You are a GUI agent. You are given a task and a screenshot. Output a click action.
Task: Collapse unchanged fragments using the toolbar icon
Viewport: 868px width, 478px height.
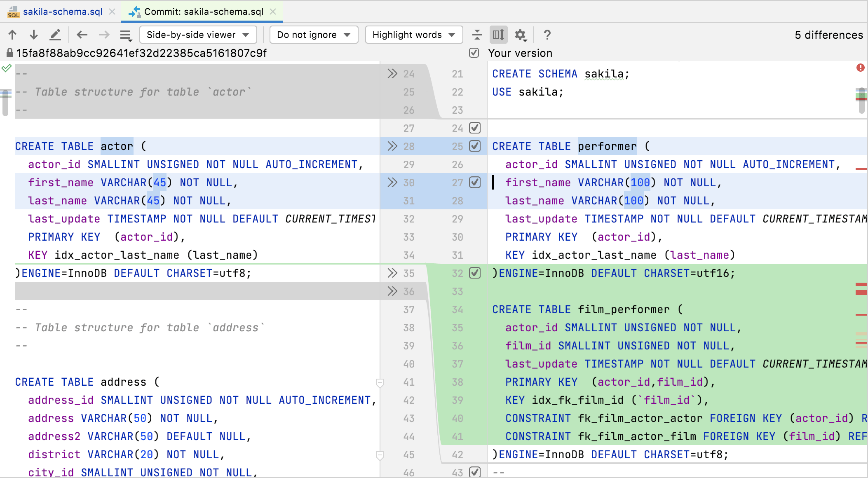(477, 35)
